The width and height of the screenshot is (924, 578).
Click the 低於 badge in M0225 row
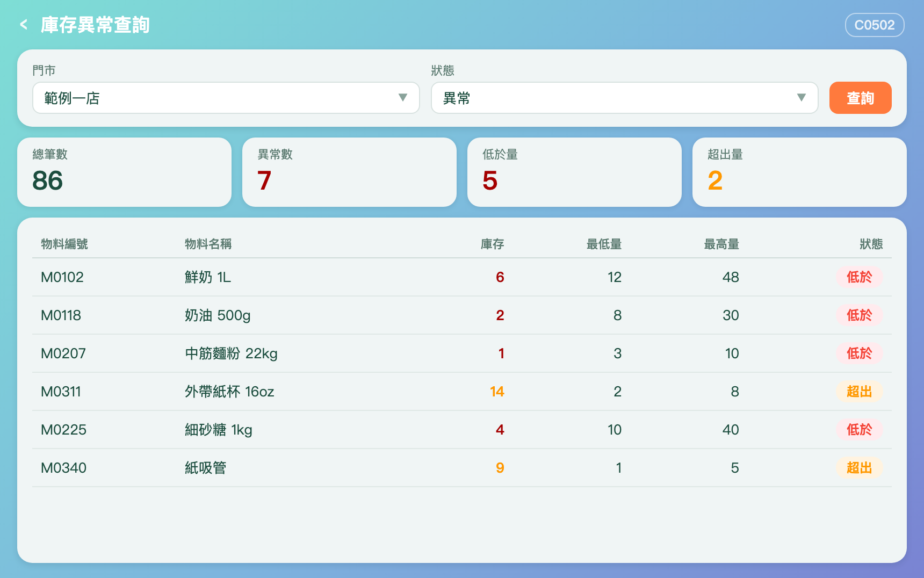tap(859, 430)
